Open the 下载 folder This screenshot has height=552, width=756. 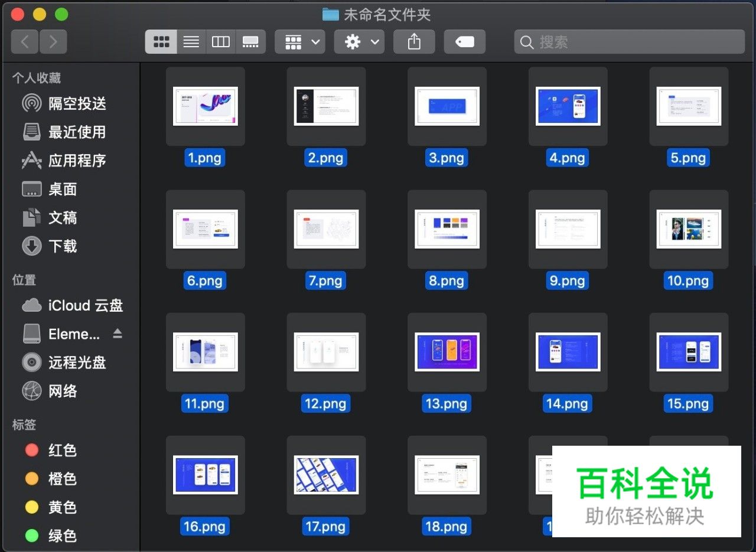tap(63, 246)
